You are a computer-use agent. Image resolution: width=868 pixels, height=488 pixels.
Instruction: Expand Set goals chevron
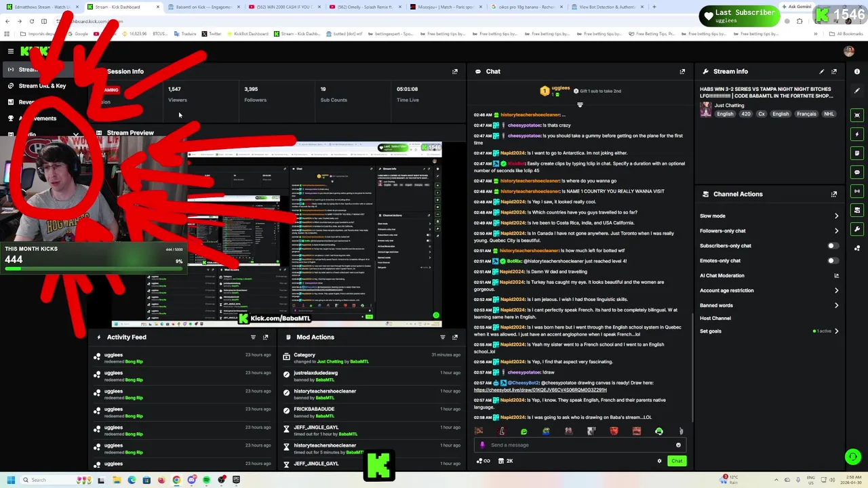coord(836,331)
